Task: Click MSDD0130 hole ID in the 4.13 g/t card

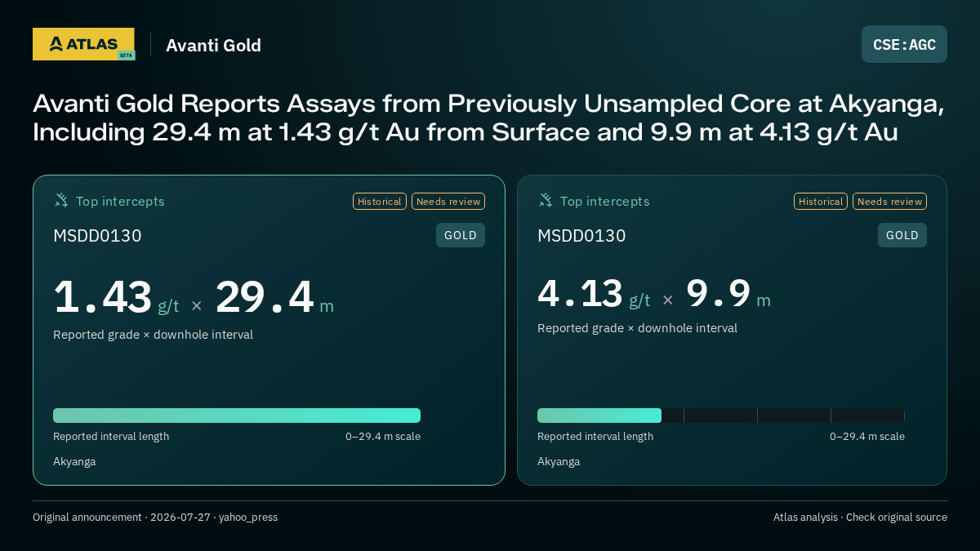Action: (581, 236)
